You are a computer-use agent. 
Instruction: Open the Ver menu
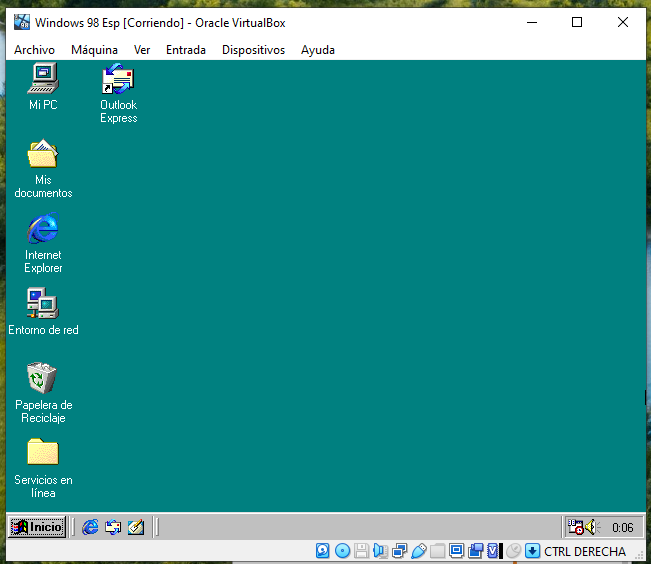click(142, 50)
